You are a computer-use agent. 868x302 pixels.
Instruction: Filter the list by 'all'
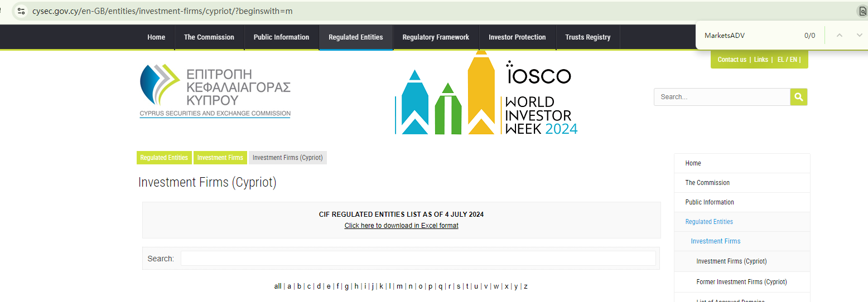click(x=278, y=286)
